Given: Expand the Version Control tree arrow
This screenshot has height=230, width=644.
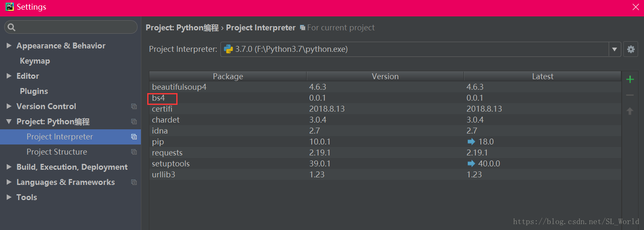Looking at the screenshot, I should (9, 106).
